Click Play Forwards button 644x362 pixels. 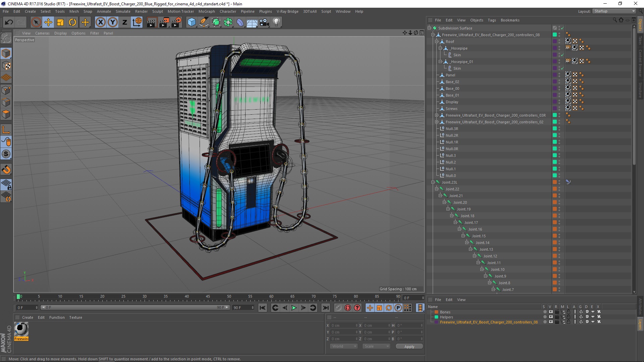294,308
